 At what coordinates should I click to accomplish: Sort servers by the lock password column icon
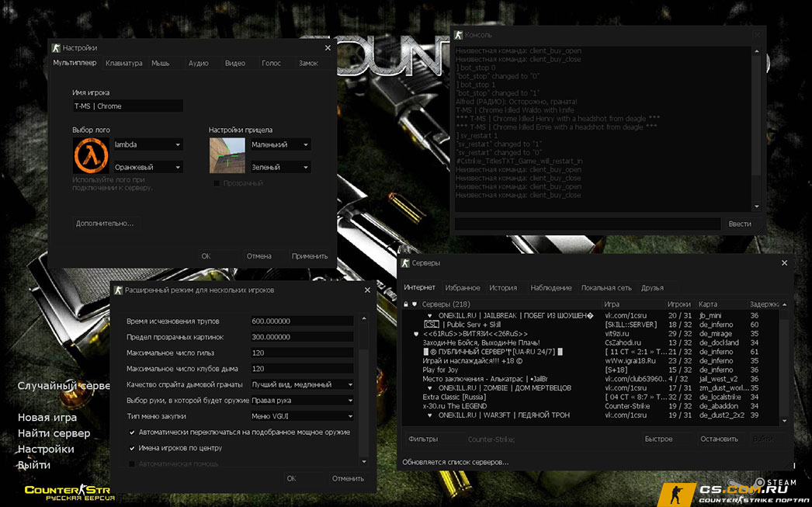[406, 304]
